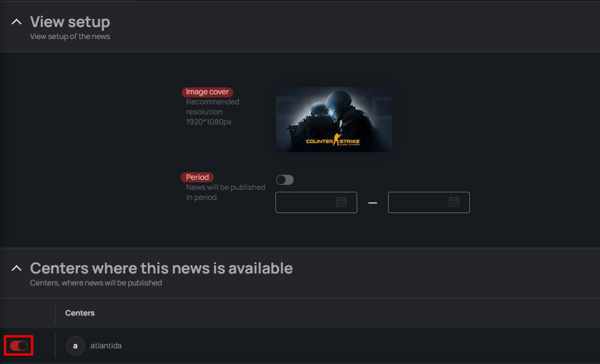Select the atlantida center name
This screenshot has width=600, height=364.
tap(106, 346)
